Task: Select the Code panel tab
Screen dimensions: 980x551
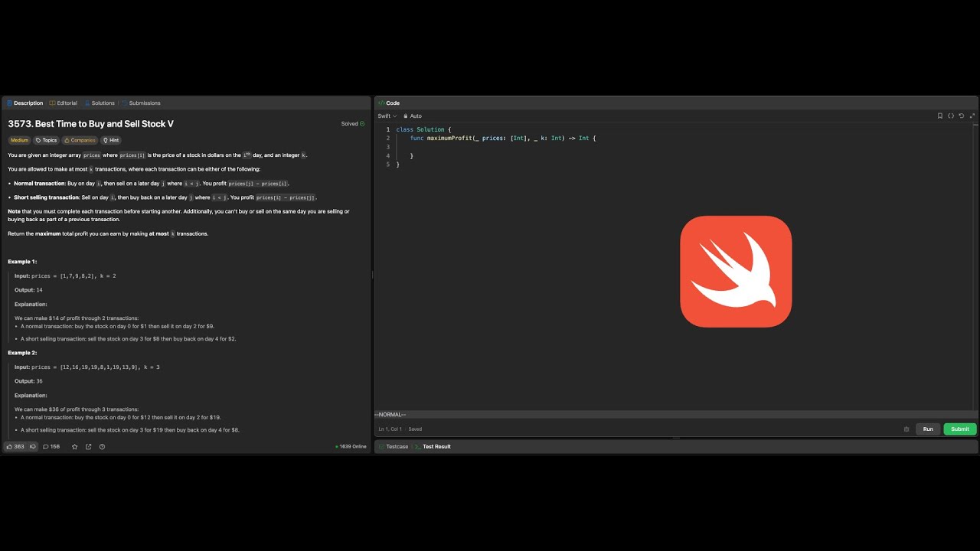Action: (x=389, y=103)
